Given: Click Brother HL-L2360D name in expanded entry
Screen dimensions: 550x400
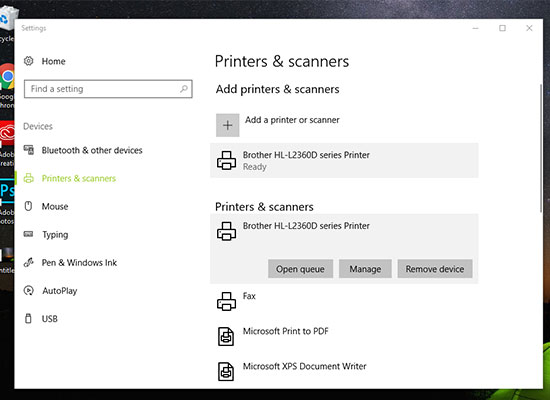Looking at the screenshot, I should (306, 226).
